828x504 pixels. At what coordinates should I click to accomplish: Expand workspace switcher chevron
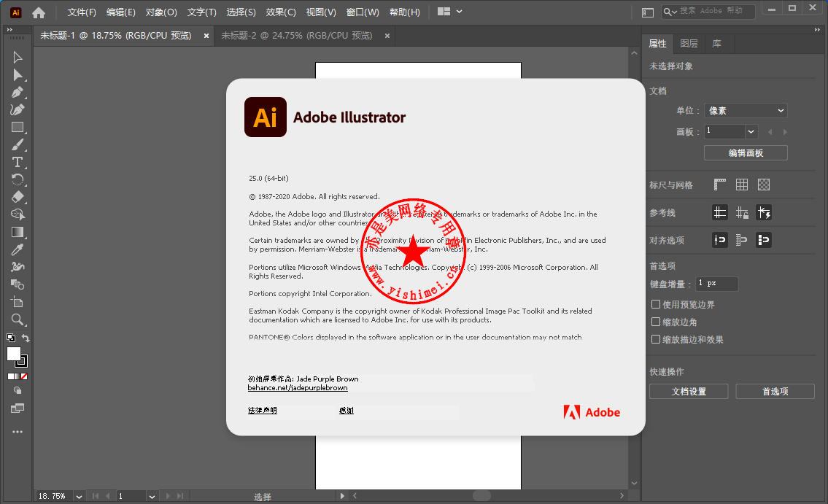(460, 12)
